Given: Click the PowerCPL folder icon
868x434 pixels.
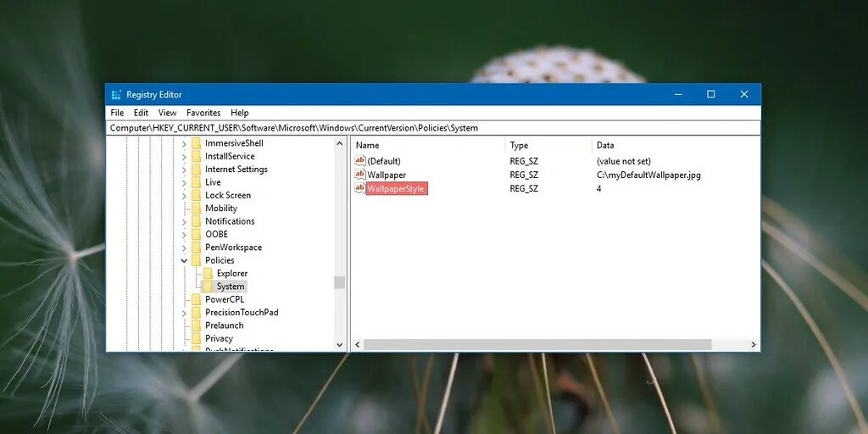Looking at the screenshot, I should coord(196,299).
